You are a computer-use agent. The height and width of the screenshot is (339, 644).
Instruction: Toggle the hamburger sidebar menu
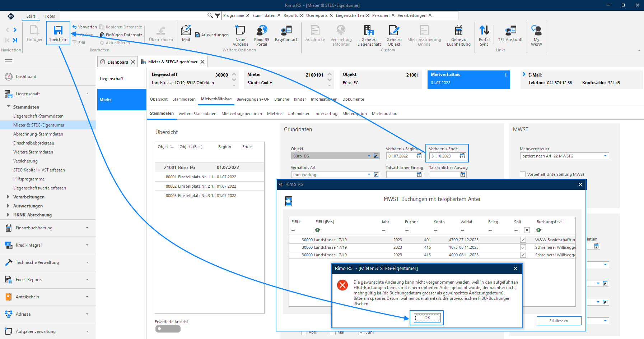coord(9,61)
